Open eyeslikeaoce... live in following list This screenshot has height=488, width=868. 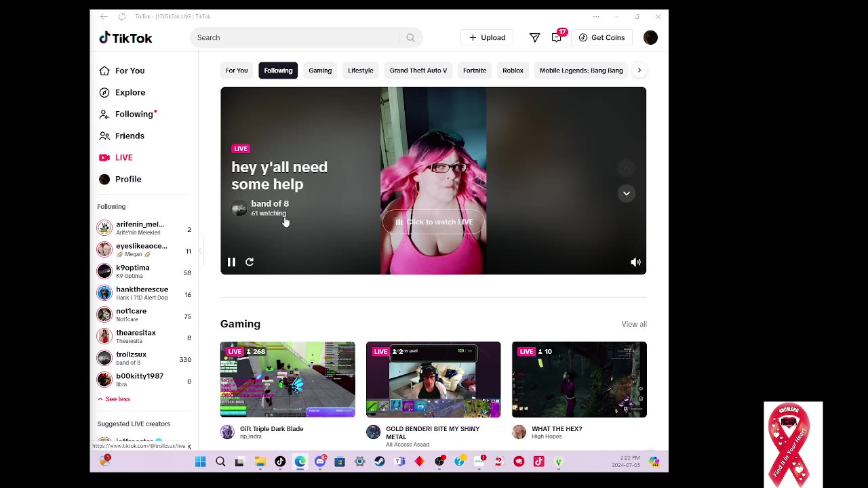tap(144, 249)
